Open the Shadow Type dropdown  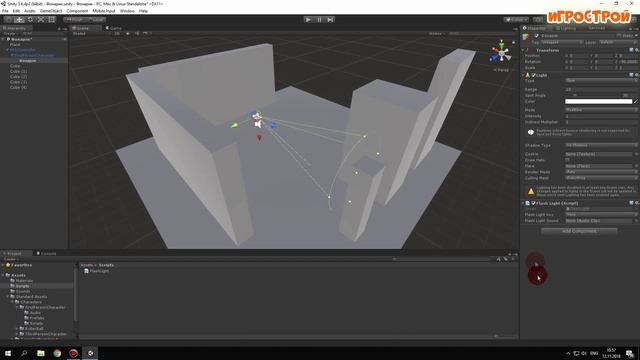pos(601,145)
